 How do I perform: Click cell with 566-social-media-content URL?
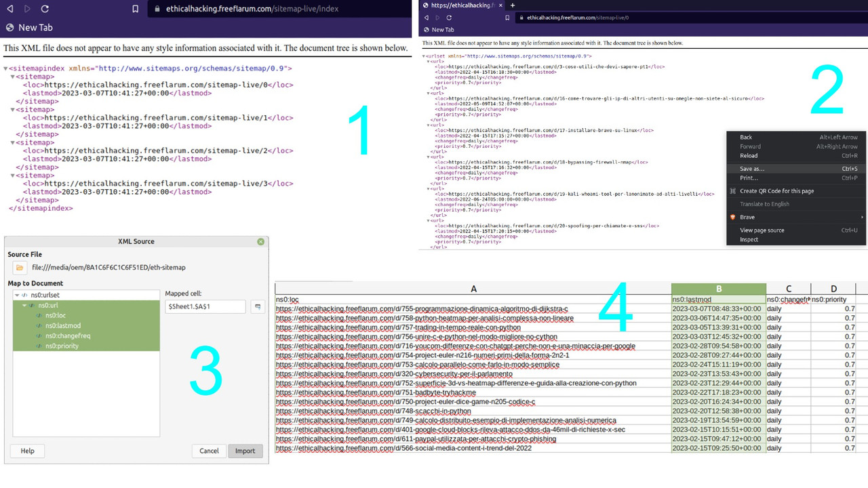pos(473,448)
